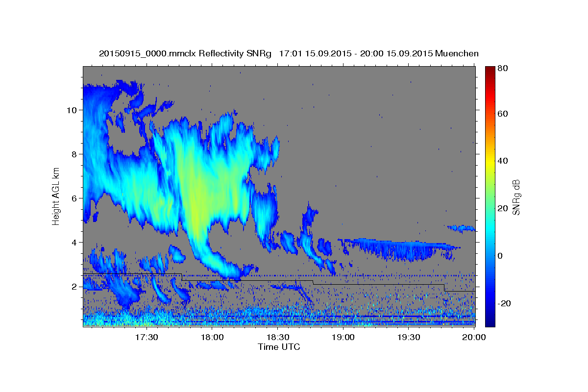Click the height tick label 10
Screen dimensions: 588x392
(x=72, y=110)
